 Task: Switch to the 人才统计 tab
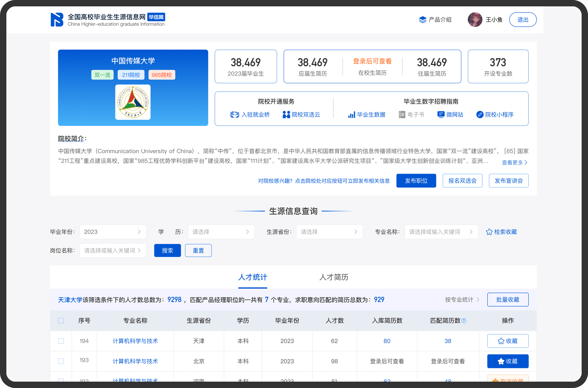click(253, 277)
